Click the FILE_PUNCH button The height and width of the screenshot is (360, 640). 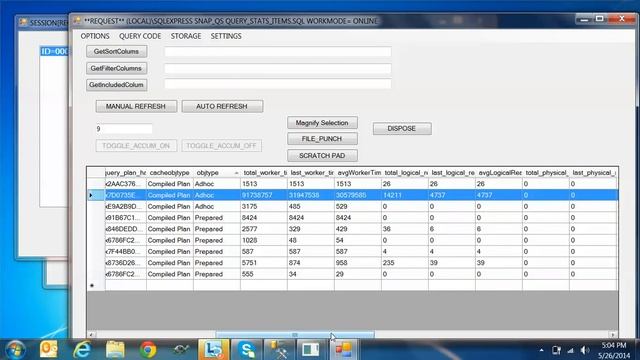pos(322,139)
